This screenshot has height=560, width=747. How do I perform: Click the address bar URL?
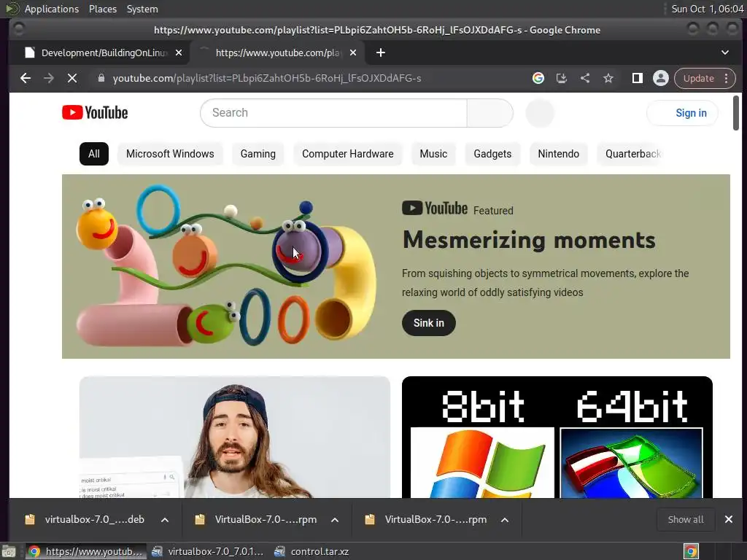[267, 78]
